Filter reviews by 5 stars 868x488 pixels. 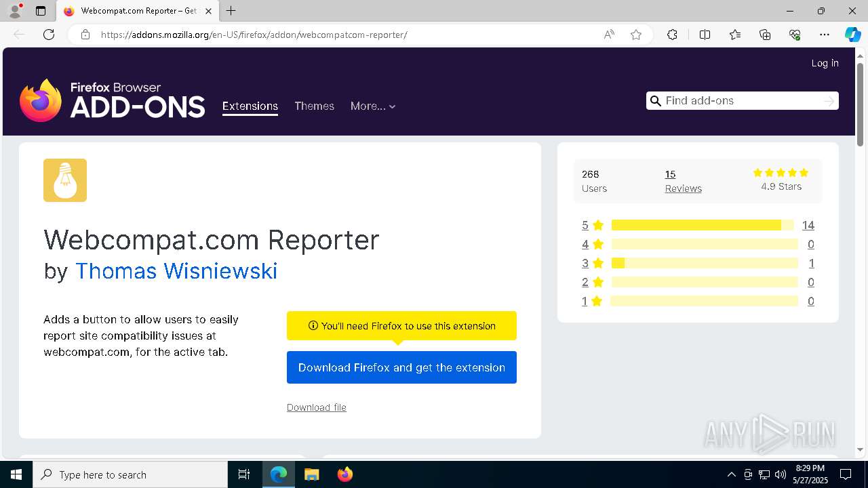pyautogui.click(x=592, y=225)
